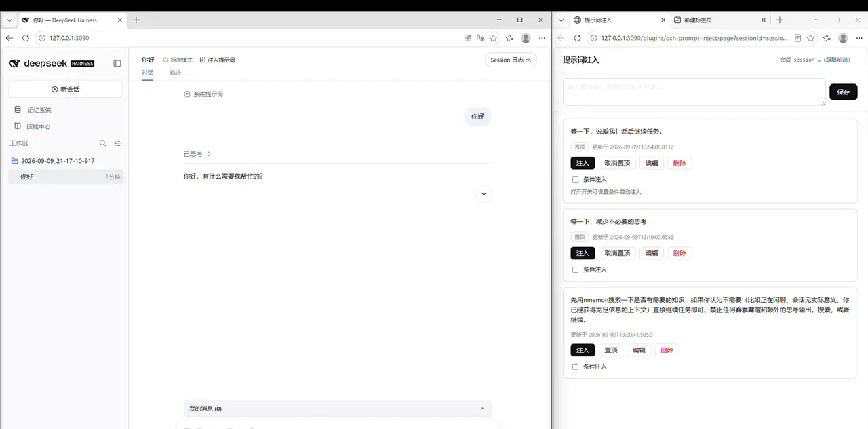Switch to the 新建标签页 browser tab

[719, 20]
